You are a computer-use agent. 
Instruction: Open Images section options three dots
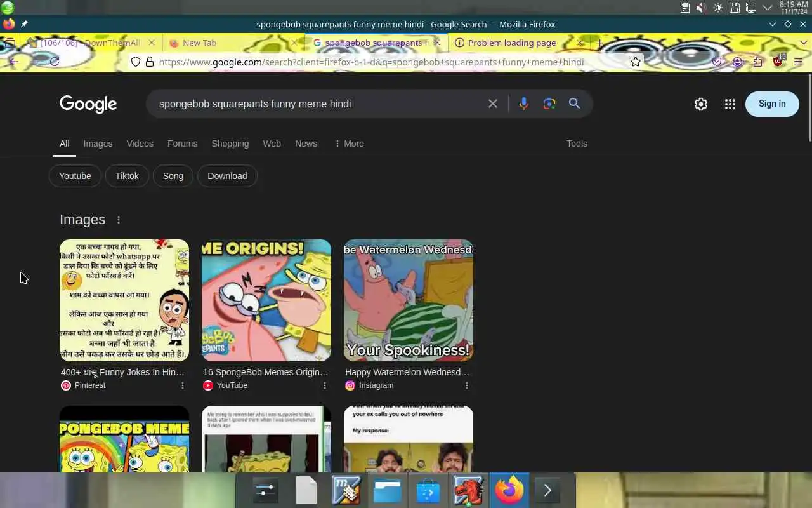pyautogui.click(x=118, y=220)
